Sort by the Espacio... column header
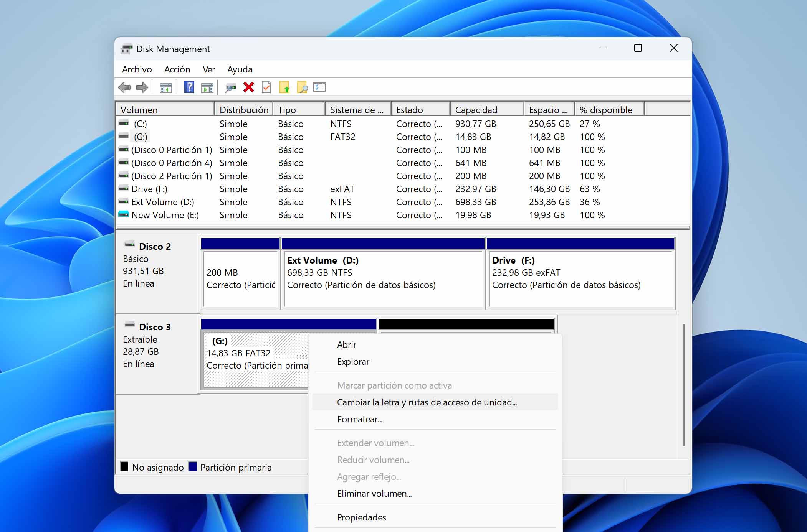Viewport: 807px width, 532px height. point(549,110)
